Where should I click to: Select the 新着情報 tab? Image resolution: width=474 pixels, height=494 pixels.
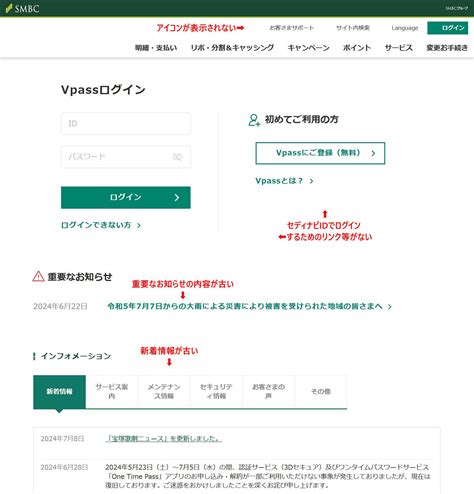pos(59,392)
